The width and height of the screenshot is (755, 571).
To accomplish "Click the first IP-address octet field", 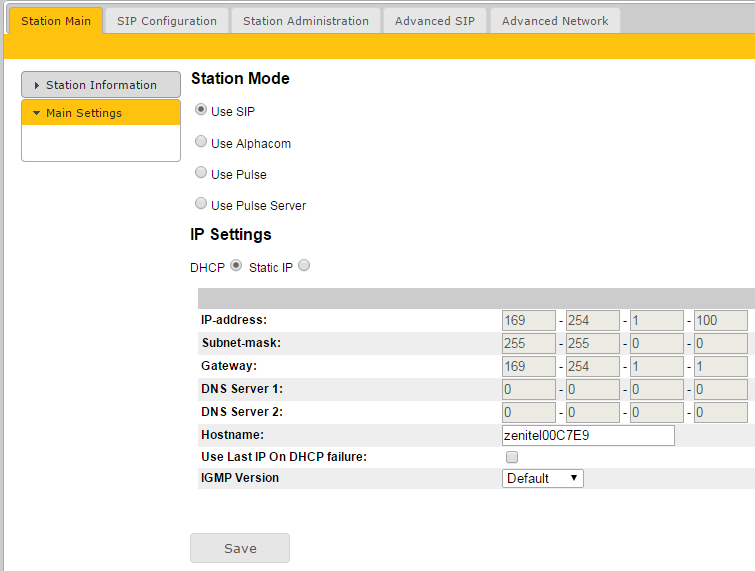I will coord(528,321).
